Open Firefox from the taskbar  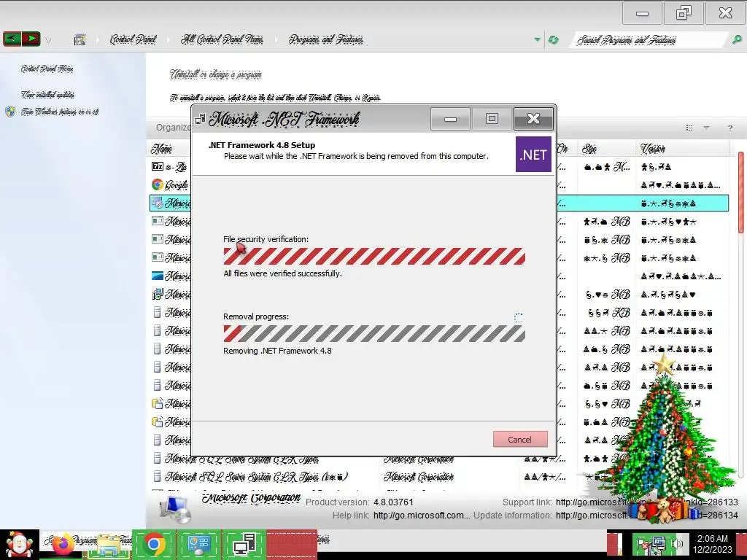coord(63,545)
